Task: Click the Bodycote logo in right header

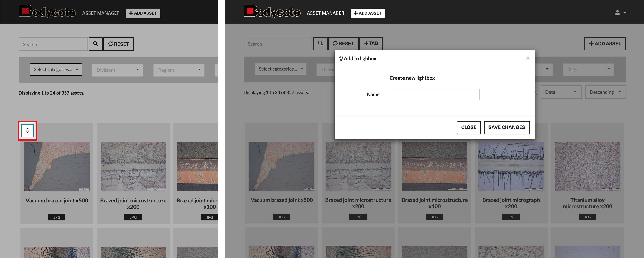Action: pyautogui.click(x=272, y=12)
